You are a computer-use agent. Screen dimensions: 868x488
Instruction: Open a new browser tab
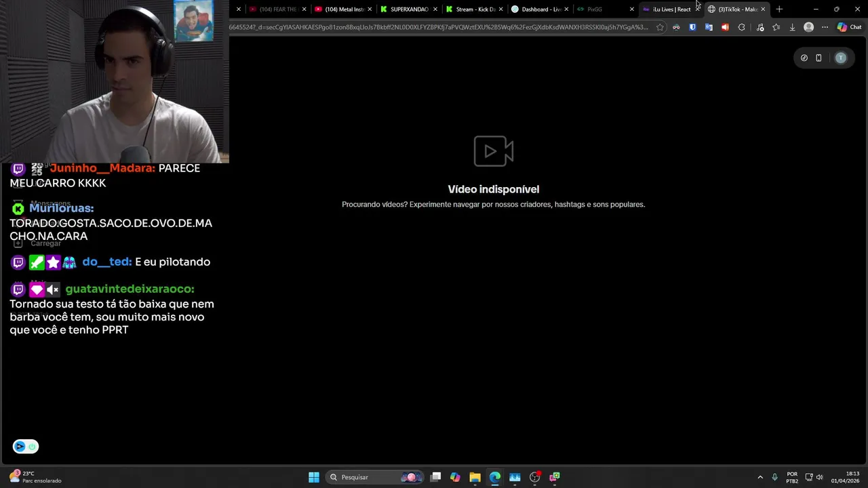779,9
